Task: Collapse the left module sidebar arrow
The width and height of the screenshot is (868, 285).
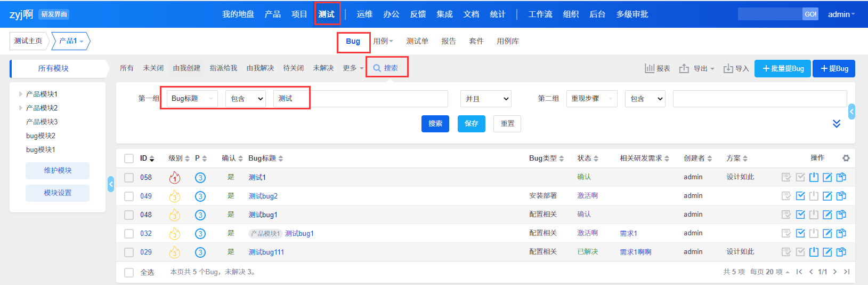Action: pos(111,184)
